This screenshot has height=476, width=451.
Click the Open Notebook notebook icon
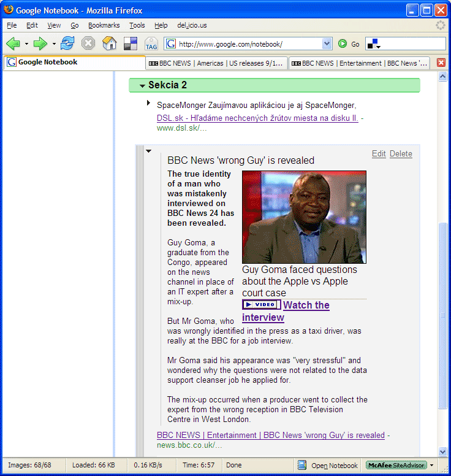tap(302, 465)
